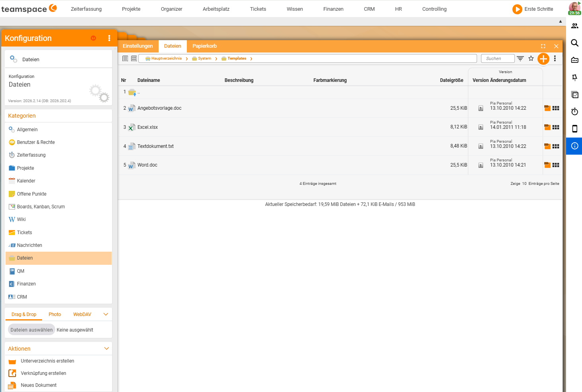
Task: Open file Textdokument.txt
Action: (x=155, y=146)
